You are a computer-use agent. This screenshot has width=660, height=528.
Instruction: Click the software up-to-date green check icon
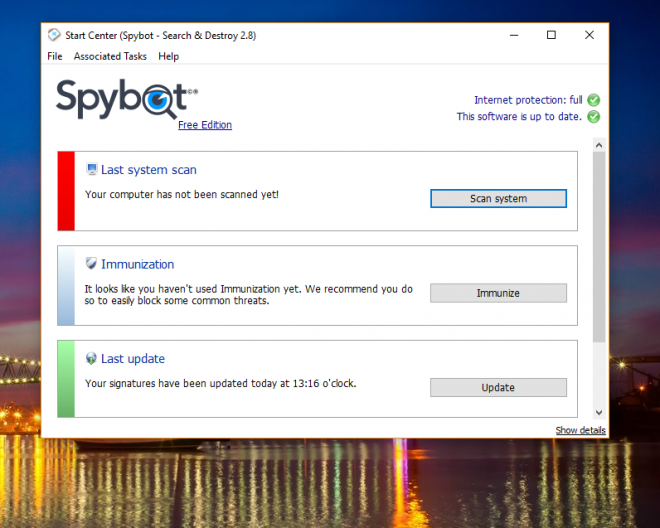(x=593, y=117)
